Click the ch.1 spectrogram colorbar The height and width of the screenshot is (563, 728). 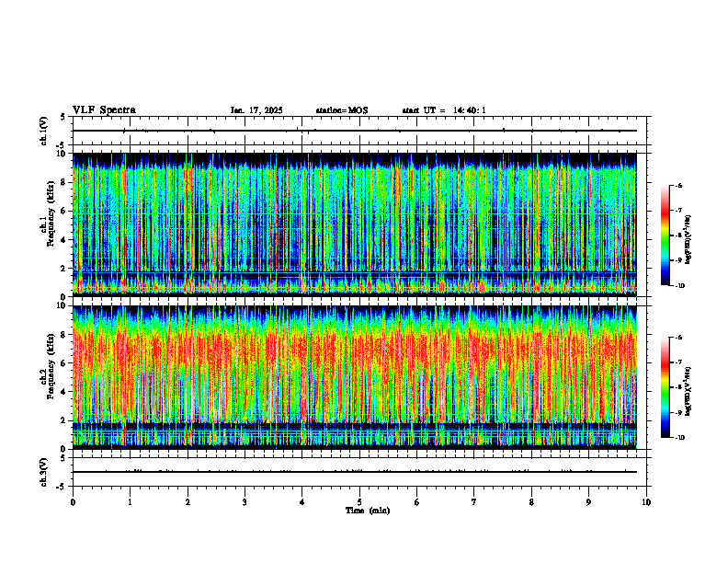tap(665, 236)
